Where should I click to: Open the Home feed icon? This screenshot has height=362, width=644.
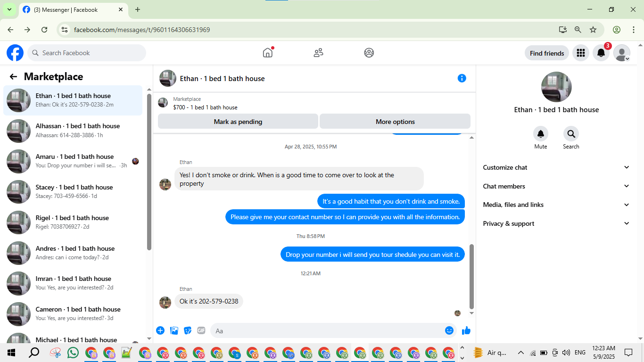coord(268,53)
